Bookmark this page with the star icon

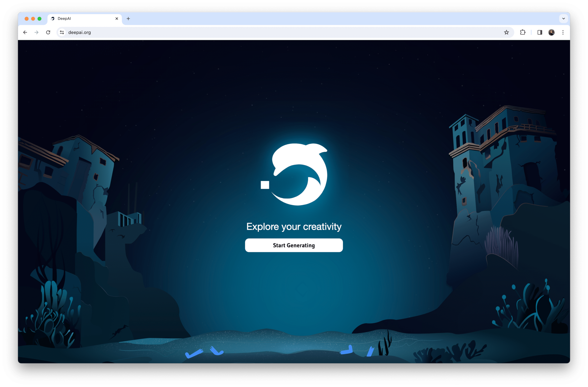pos(506,32)
